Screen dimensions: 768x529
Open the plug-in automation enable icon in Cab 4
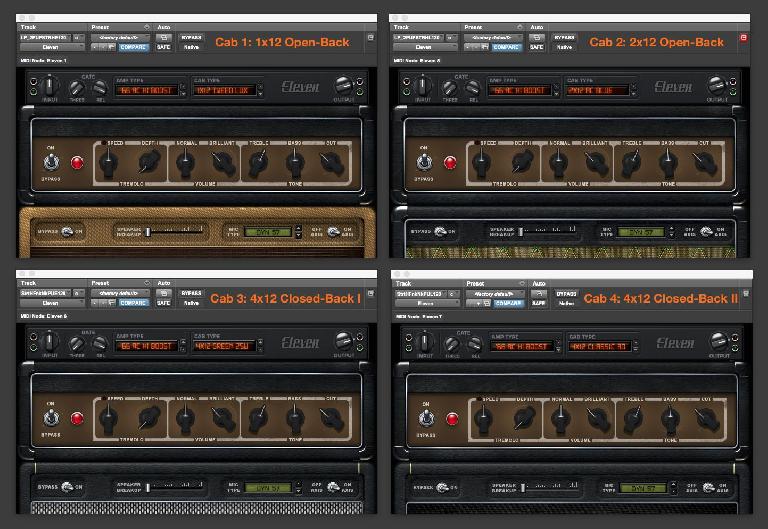click(x=539, y=294)
